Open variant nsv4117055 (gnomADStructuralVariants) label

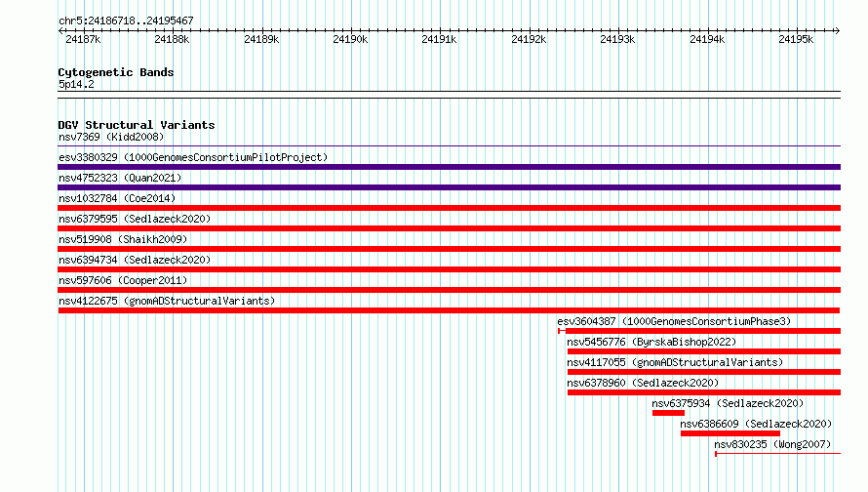pos(675,362)
